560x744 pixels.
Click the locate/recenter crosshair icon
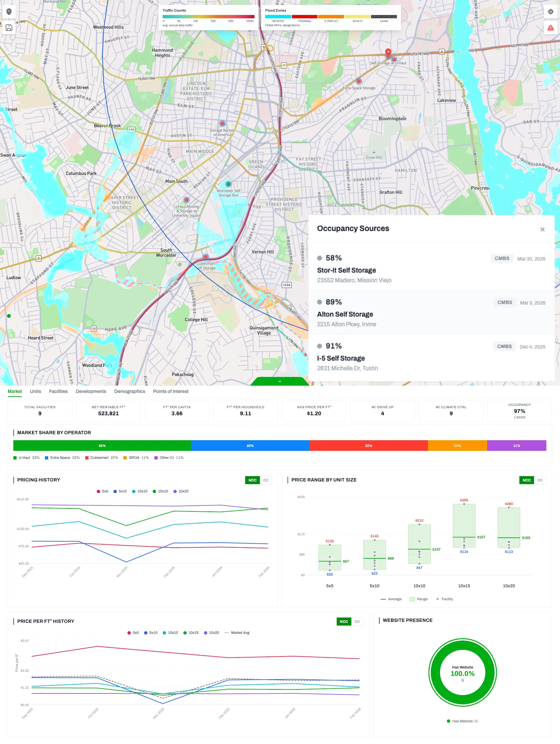(x=551, y=12)
